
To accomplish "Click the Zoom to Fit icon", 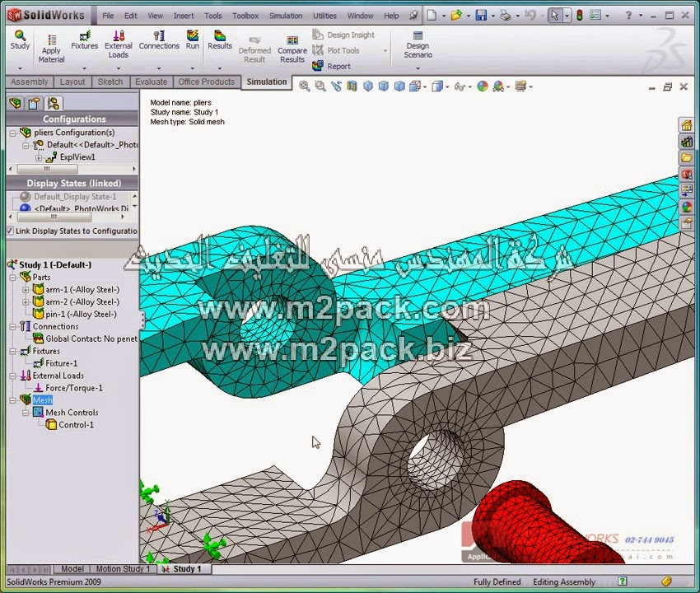I will click(305, 86).
